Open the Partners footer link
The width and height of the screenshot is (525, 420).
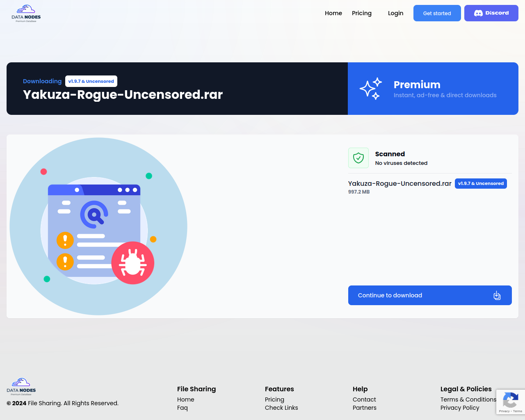(x=365, y=408)
